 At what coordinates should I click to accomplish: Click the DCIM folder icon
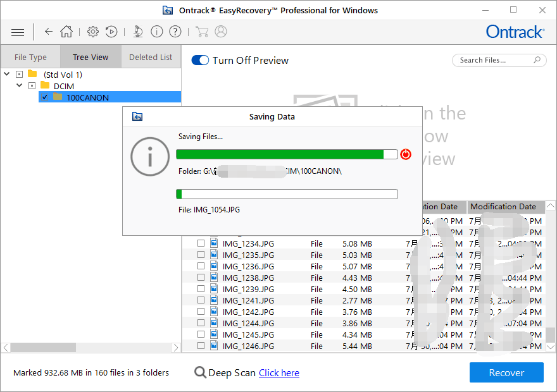click(45, 85)
